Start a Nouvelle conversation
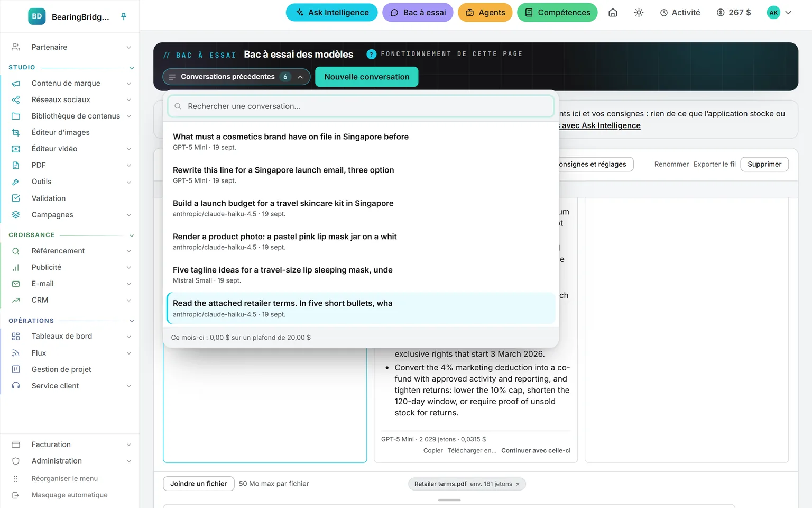 (x=367, y=77)
